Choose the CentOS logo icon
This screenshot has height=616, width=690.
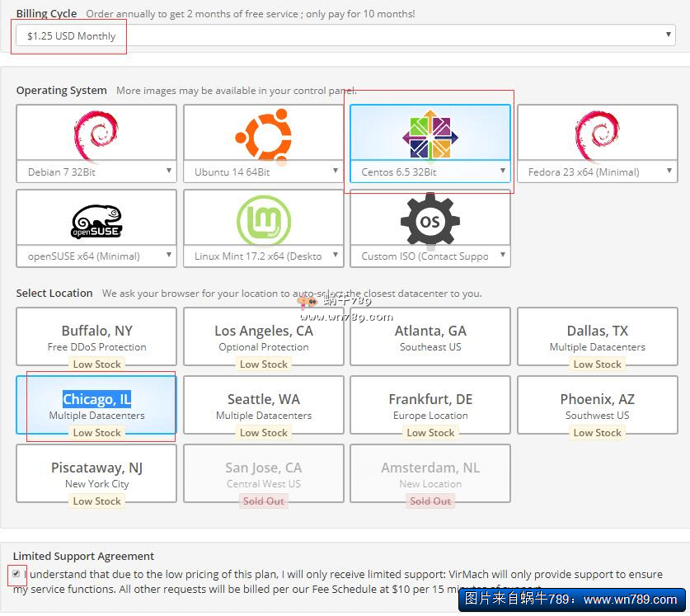tap(429, 136)
